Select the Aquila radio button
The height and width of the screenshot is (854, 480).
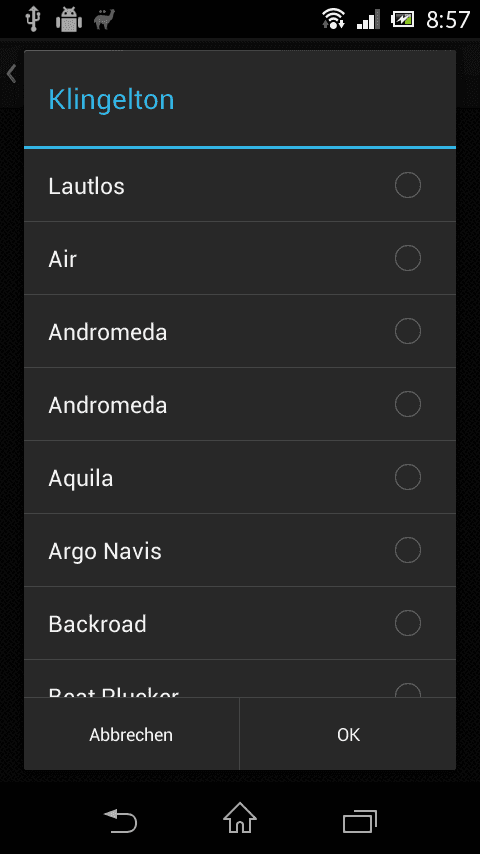click(408, 477)
